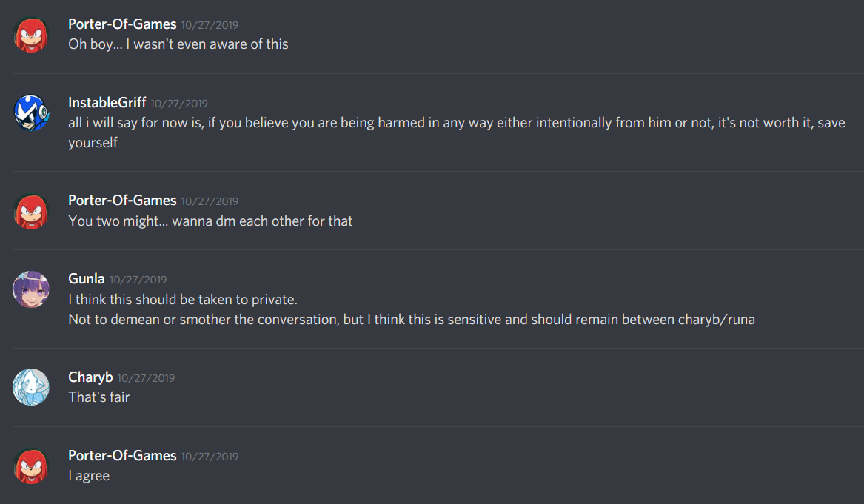
Task: Click Porter-Of-Games avatar beside "You two might" message
Action: point(31,211)
